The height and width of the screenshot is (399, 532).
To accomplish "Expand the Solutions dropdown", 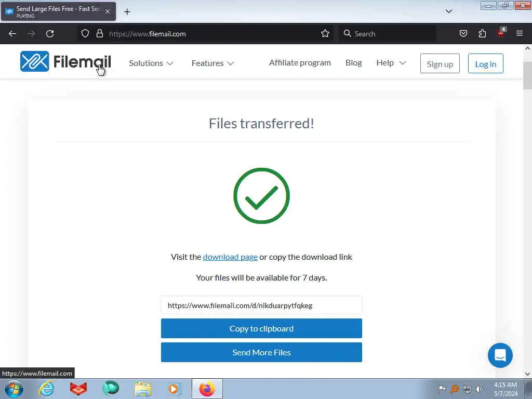I will click(x=151, y=63).
